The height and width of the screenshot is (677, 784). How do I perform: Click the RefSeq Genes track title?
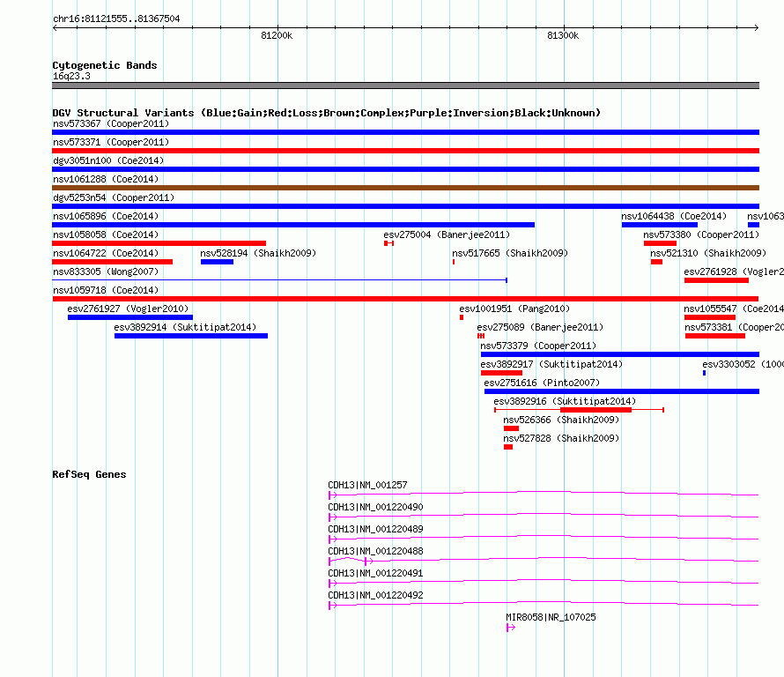(x=89, y=475)
